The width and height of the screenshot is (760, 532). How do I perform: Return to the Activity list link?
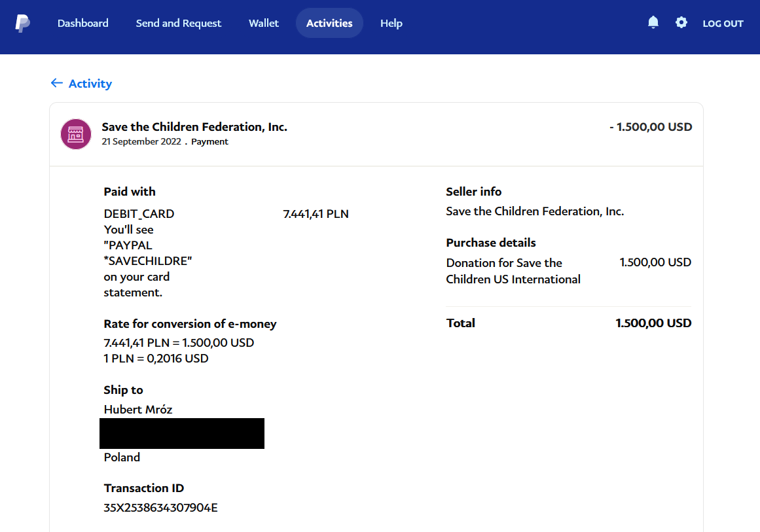coord(90,83)
